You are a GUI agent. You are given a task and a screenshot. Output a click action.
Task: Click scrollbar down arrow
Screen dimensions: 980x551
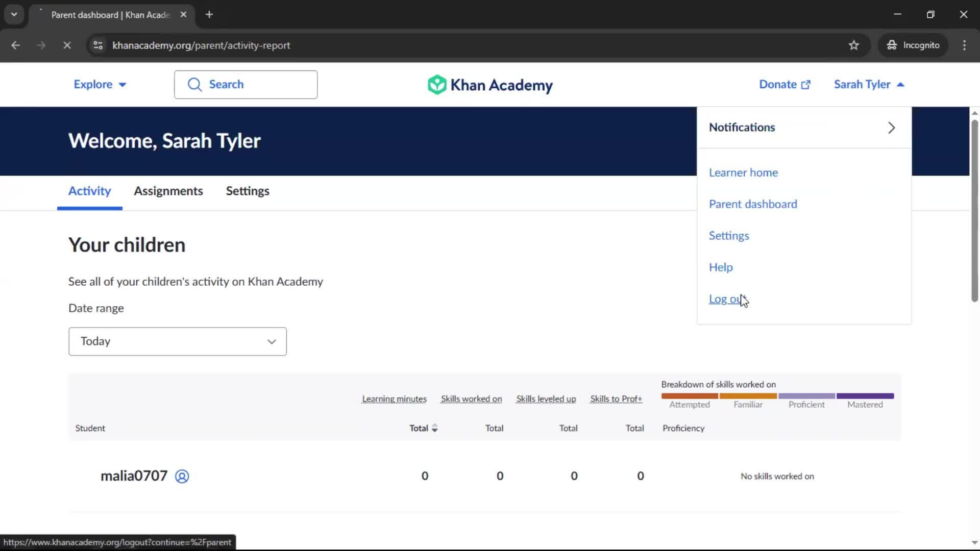[x=974, y=543]
